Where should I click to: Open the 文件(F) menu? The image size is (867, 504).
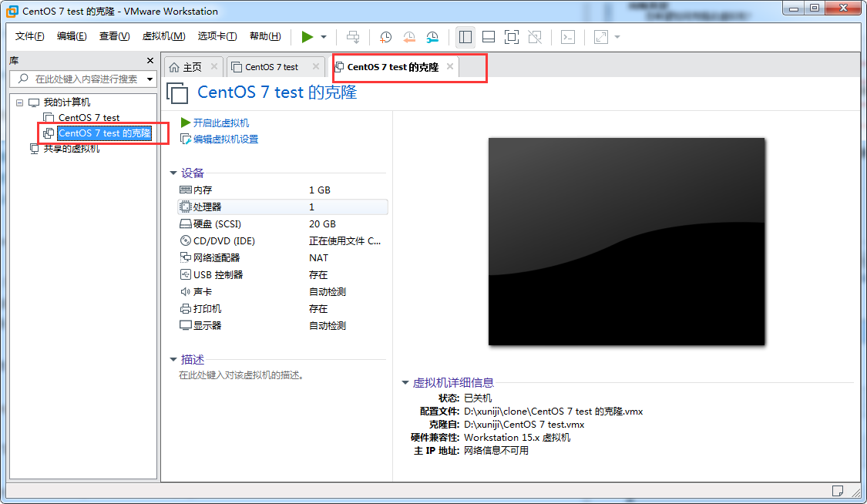29,36
